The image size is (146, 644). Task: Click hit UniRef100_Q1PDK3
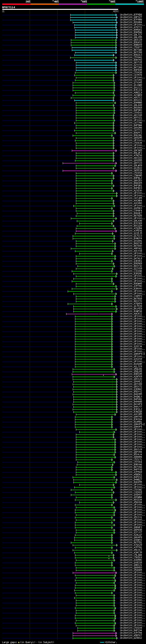[x=131, y=208]
